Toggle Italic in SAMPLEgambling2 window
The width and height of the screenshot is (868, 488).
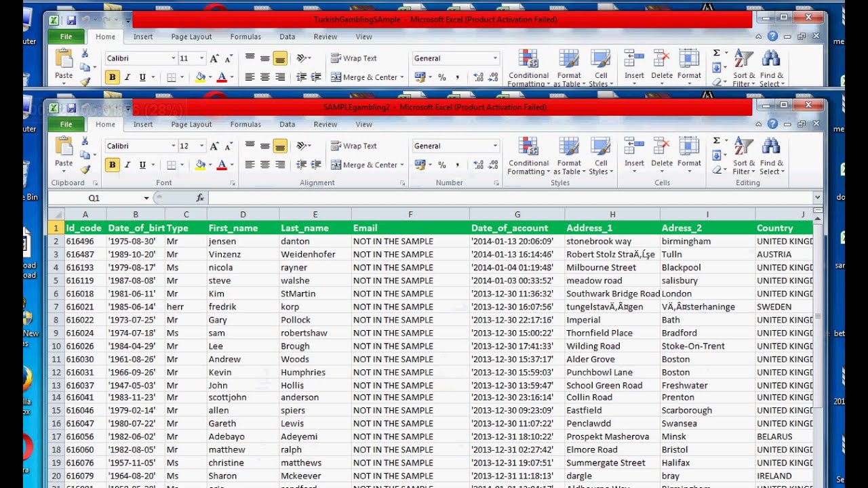(127, 165)
